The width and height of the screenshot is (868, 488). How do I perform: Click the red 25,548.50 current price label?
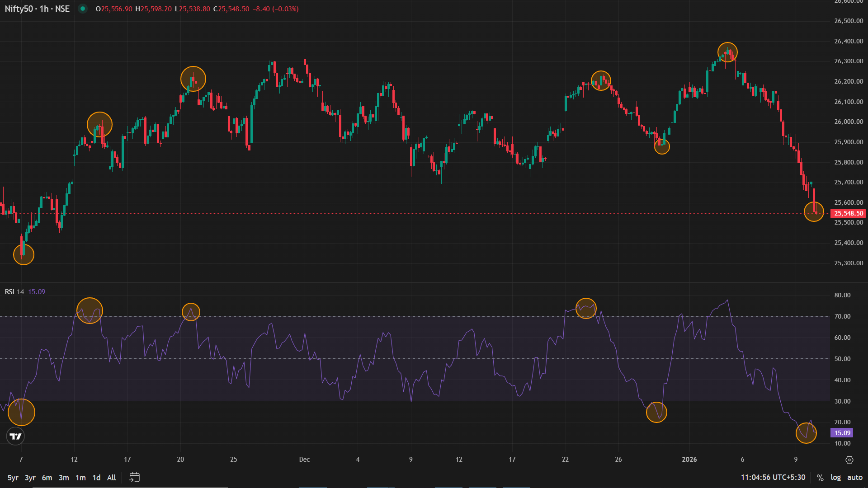tap(848, 213)
